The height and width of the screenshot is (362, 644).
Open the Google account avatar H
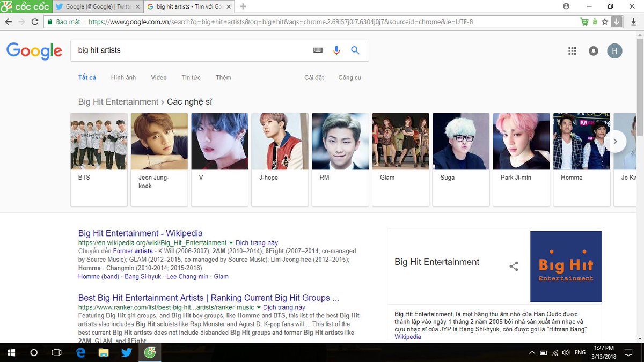point(614,51)
